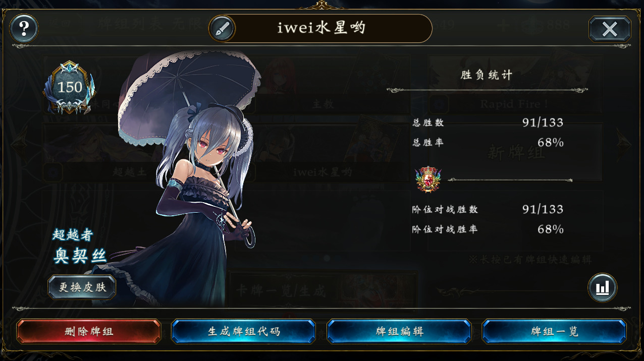Tap the 奥契丝 leader name
The width and height of the screenshot is (644, 361).
pos(80,256)
